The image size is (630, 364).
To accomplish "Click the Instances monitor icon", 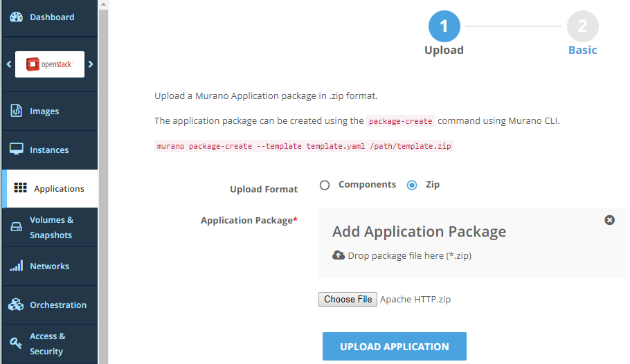I will click(17, 149).
